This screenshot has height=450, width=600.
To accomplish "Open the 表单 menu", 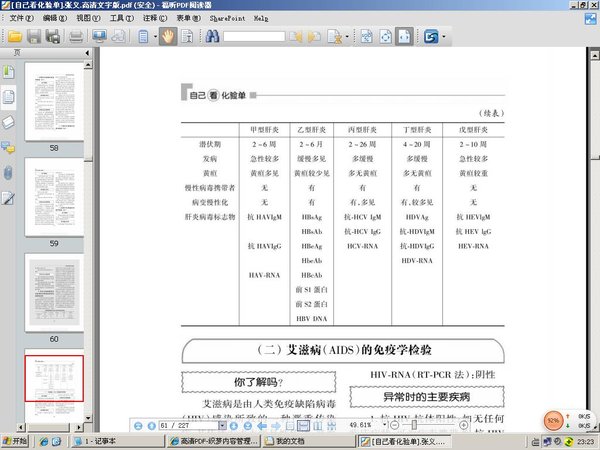I will [x=188, y=18].
